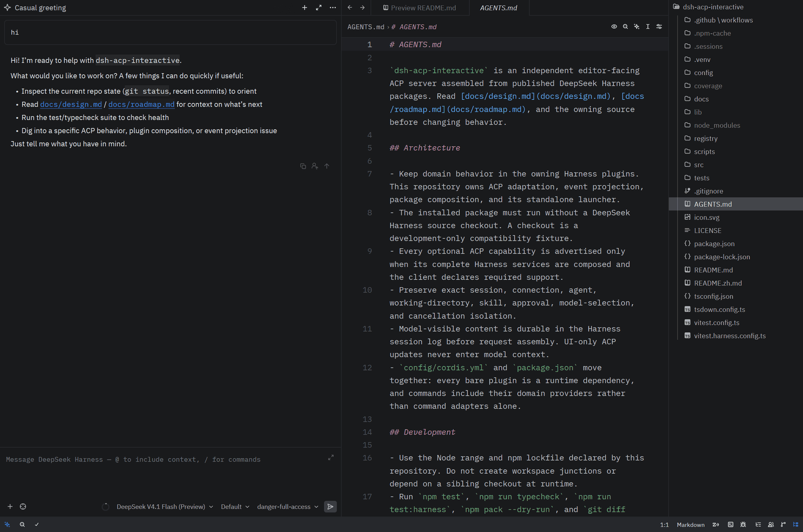Viewport: 803px width, 532px height.
Task: Switch to Preview README.md tab
Action: click(420, 8)
